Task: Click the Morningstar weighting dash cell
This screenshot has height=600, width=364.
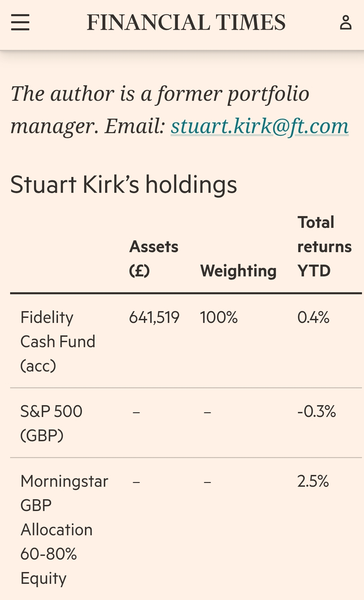Action: tap(207, 482)
